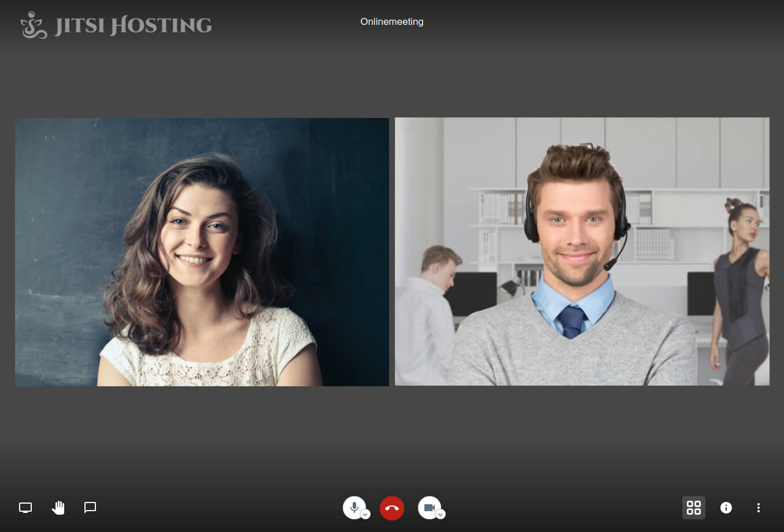Show meeting info via the info icon
The image size is (784, 532).
tap(726, 508)
